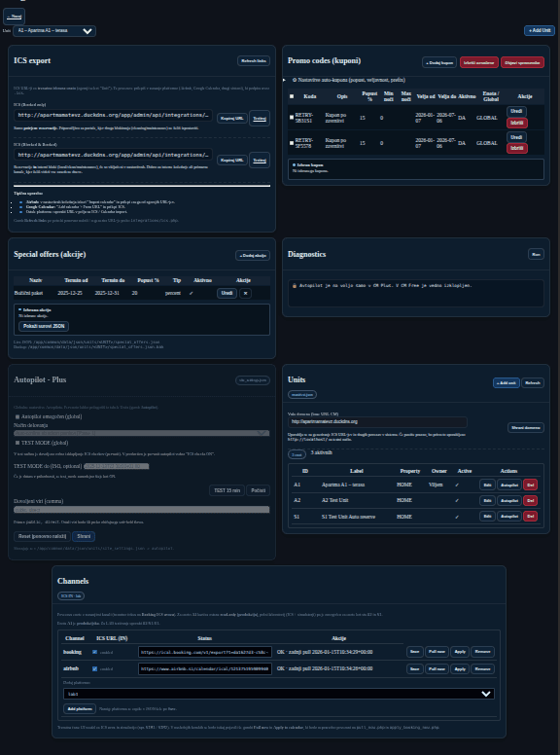The height and width of the screenshot is (755, 560).
Task: Click the Dovoljeni viri input field
Action: click(141, 510)
